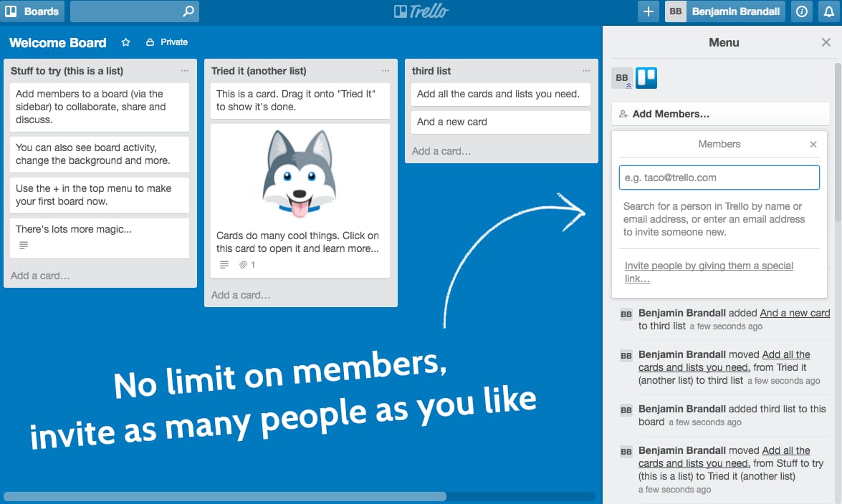Click 'Tried it (another list)' title
This screenshot has width=842, height=504.
point(259,71)
